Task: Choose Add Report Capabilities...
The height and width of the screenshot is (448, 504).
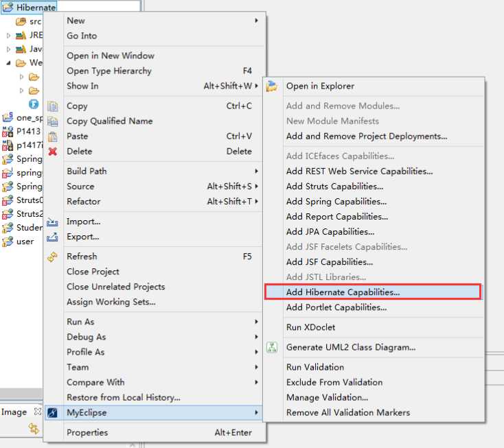Action: [374, 216]
